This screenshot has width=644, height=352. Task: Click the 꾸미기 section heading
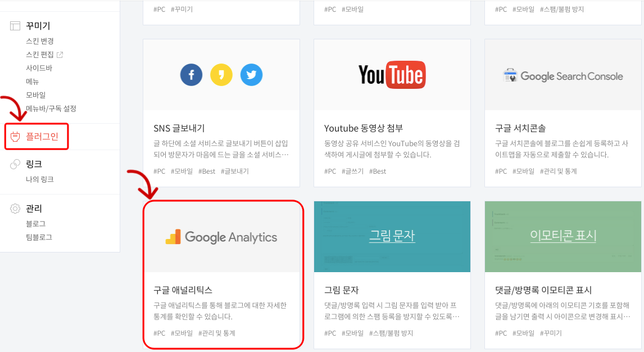(x=38, y=26)
